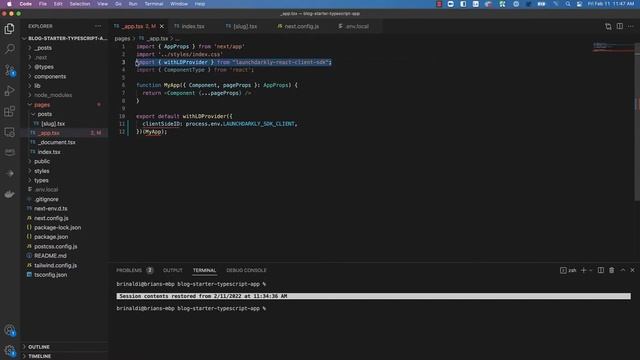The height and width of the screenshot is (360, 640).
Task: Split the terminal panel
Action: coord(600,270)
